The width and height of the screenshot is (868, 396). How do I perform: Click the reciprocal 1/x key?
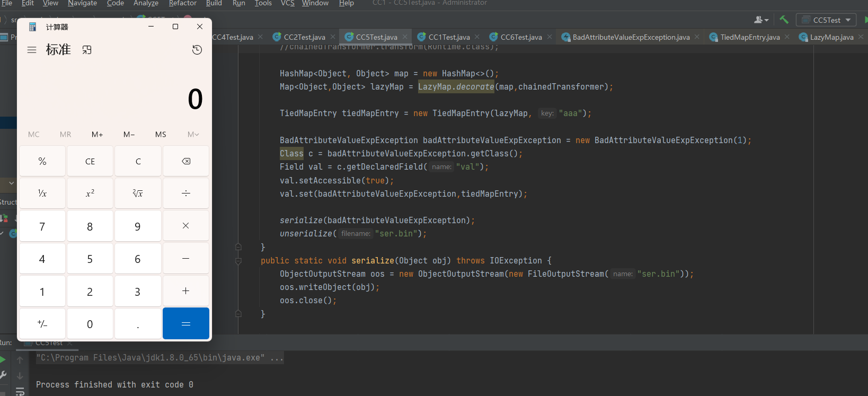coord(42,193)
